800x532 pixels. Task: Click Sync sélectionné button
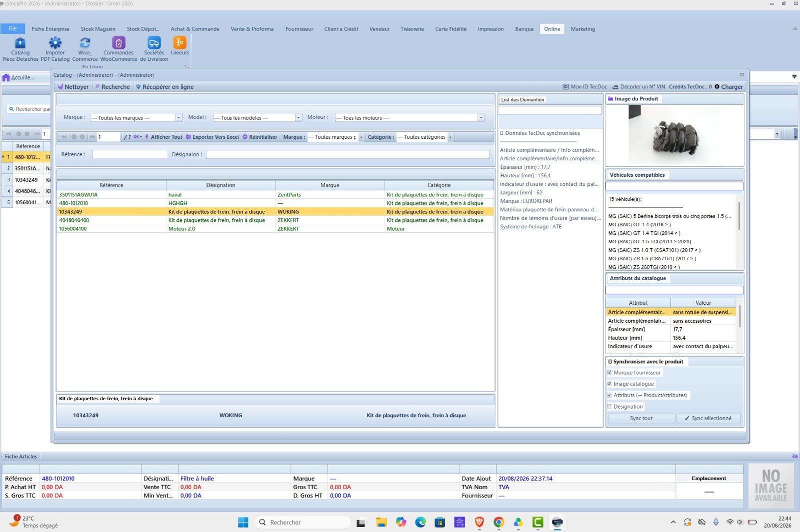coord(708,419)
